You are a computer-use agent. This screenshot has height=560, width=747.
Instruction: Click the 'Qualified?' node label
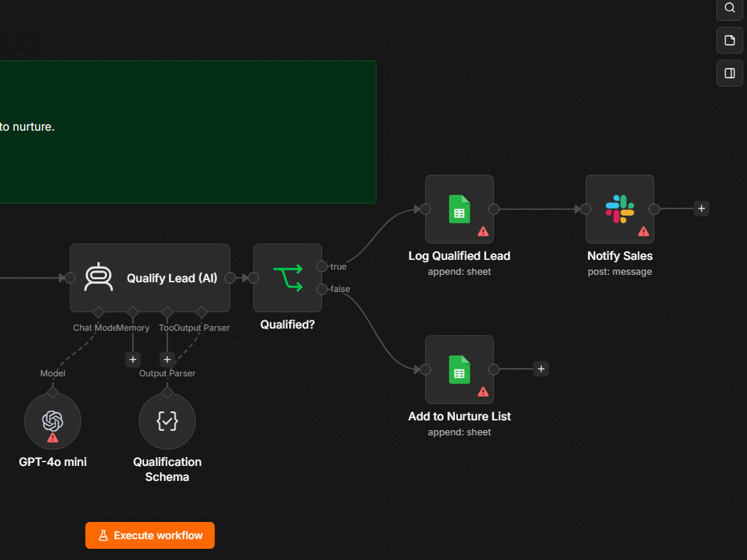(x=288, y=325)
